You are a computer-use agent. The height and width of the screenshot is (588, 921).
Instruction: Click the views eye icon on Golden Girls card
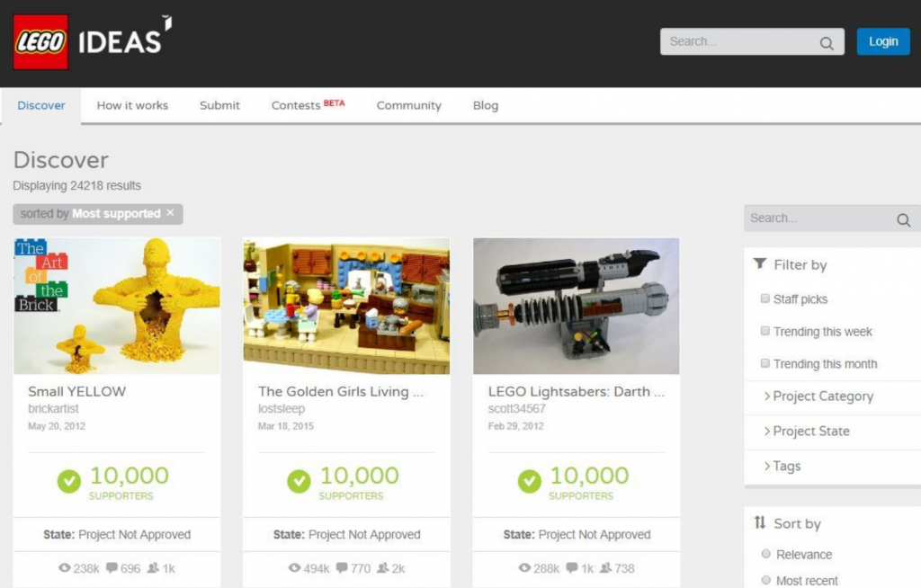tap(294, 567)
